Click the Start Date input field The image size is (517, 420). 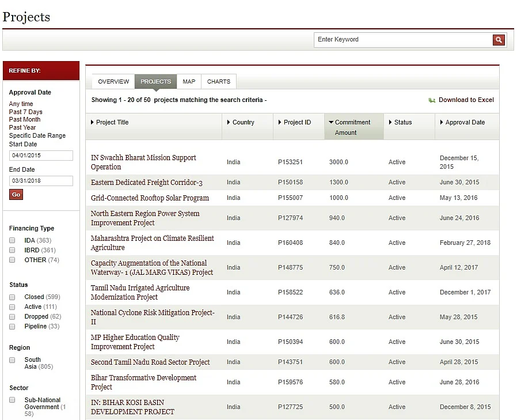click(41, 156)
